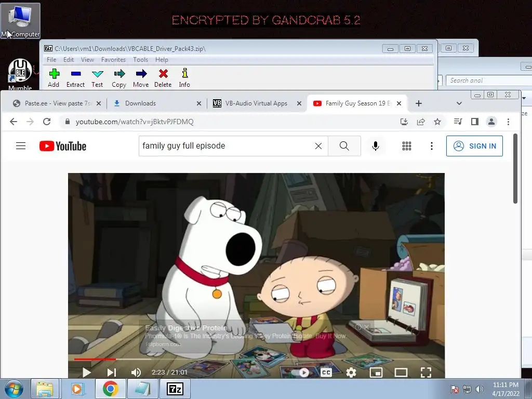Open Chrome's three-dot menu

tap(508, 122)
